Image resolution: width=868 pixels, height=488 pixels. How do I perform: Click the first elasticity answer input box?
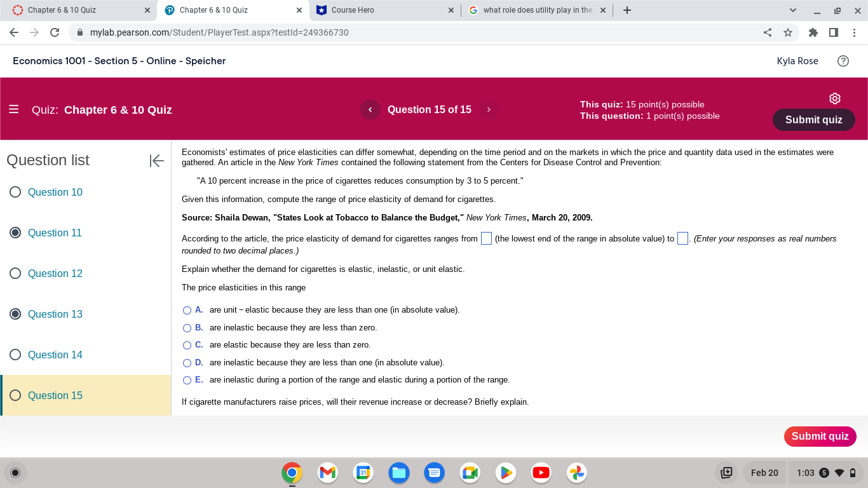pyautogui.click(x=486, y=238)
